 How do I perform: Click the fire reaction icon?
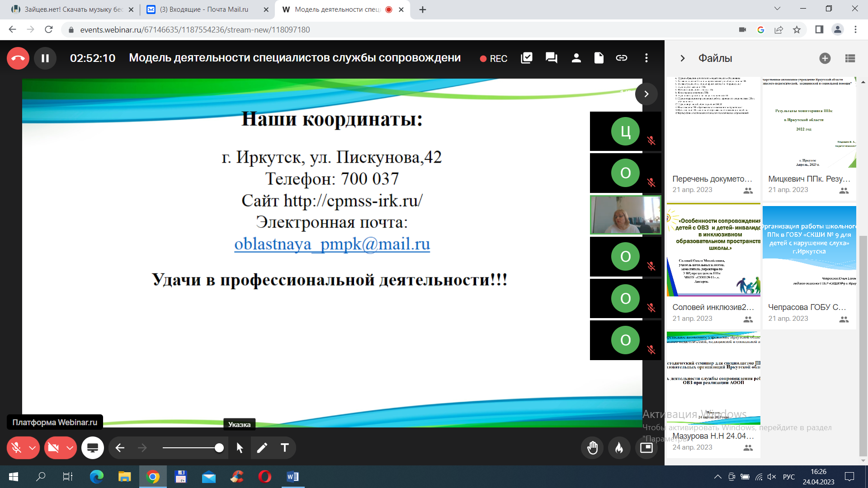pos(619,448)
